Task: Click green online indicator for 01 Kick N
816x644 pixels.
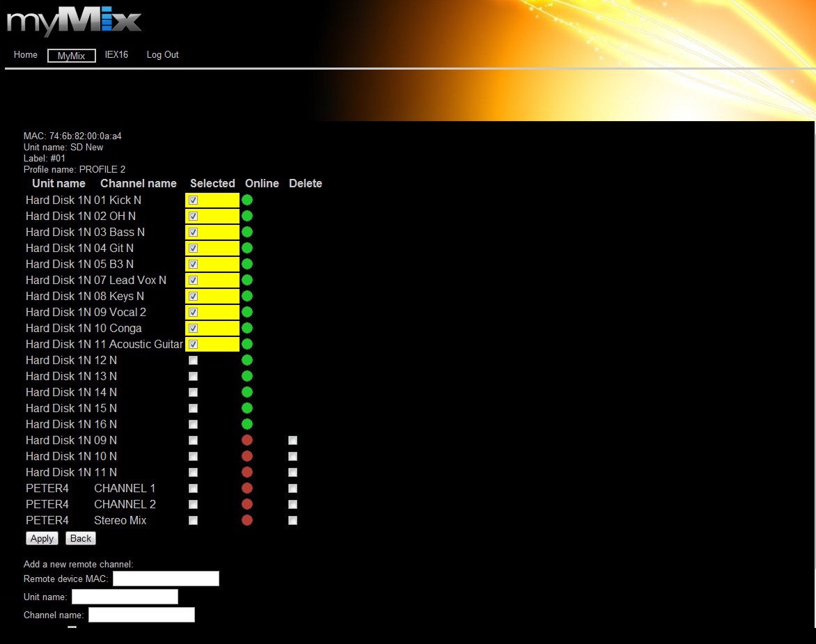Action: tap(247, 200)
